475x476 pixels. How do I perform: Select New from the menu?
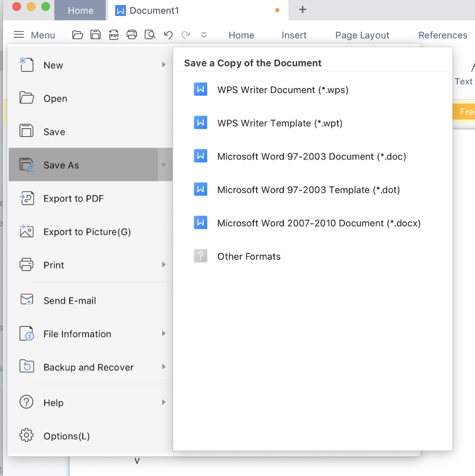pyautogui.click(x=91, y=65)
